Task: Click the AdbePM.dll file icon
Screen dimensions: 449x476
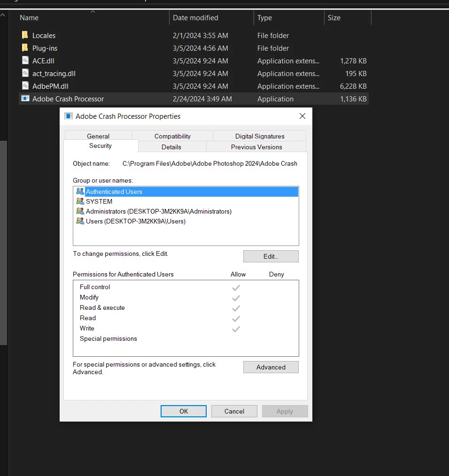Action: click(x=25, y=86)
